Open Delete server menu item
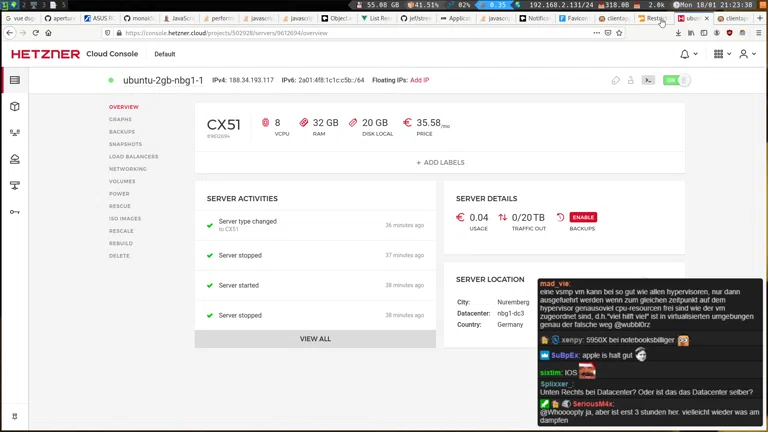The height and width of the screenshot is (432, 768). (x=120, y=256)
